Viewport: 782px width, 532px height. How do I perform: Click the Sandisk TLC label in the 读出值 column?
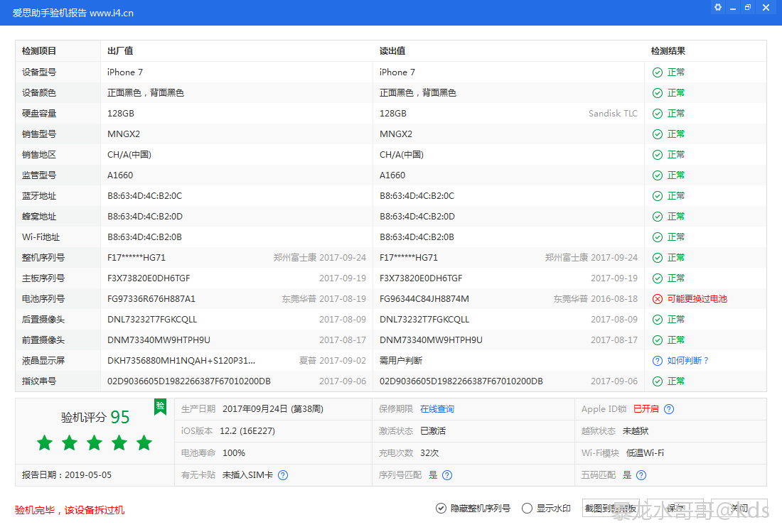613,113
